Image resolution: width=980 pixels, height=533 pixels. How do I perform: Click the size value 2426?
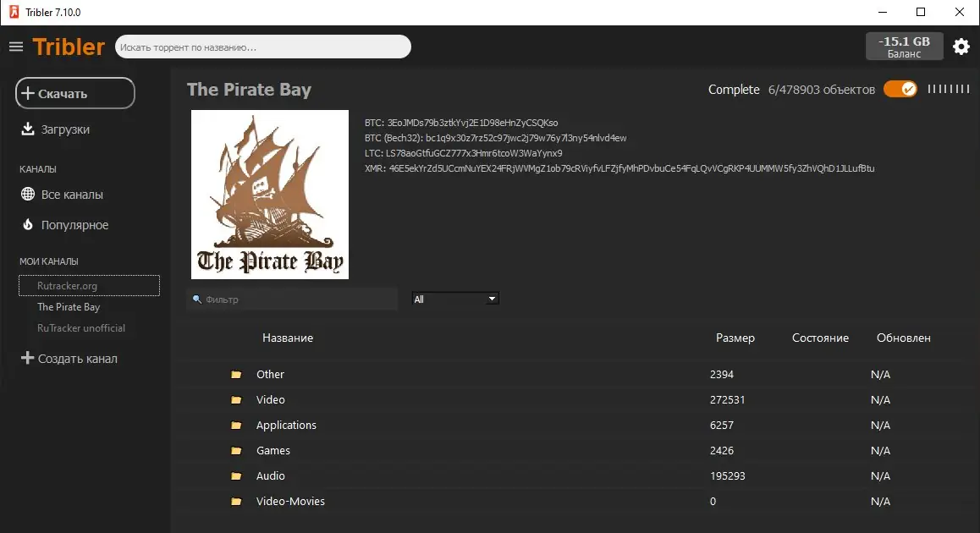(x=721, y=451)
